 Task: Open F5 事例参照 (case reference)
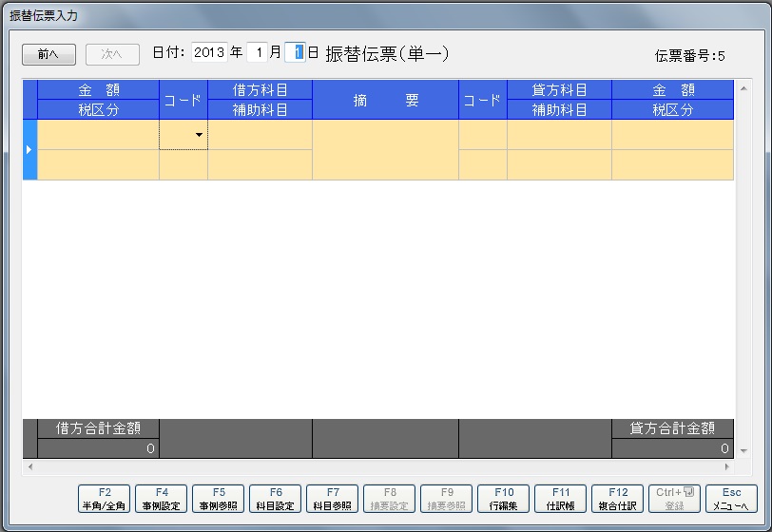pos(218,499)
